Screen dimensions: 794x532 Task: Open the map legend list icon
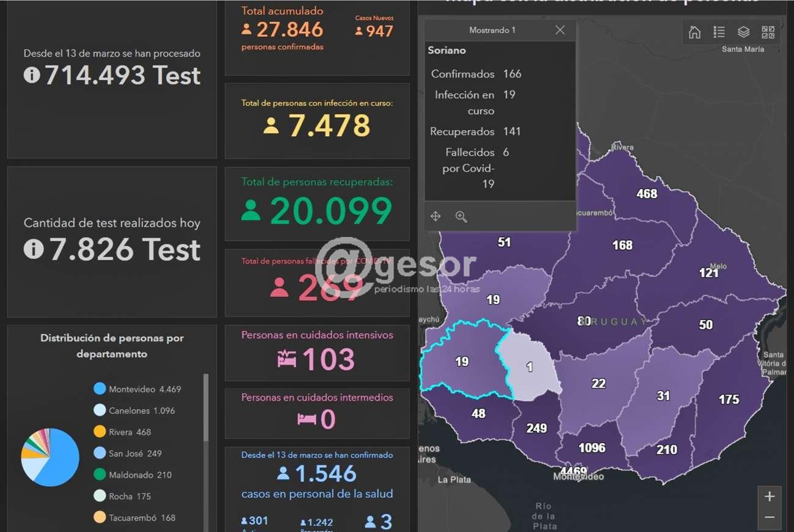coord(719,32)
